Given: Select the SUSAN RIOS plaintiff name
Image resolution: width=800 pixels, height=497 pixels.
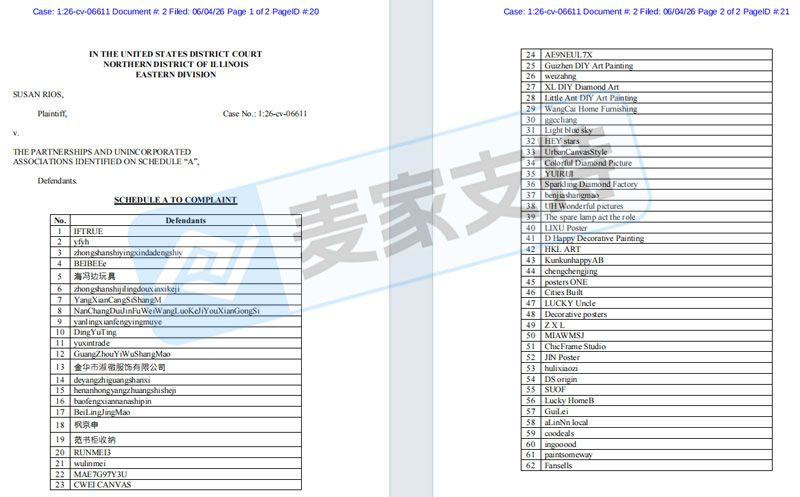Looking at the screenshot, I should coord(38,94).
